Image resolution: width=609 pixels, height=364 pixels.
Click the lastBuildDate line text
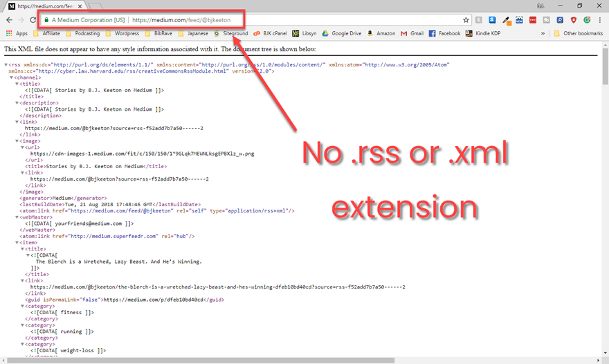coord(110,204)
